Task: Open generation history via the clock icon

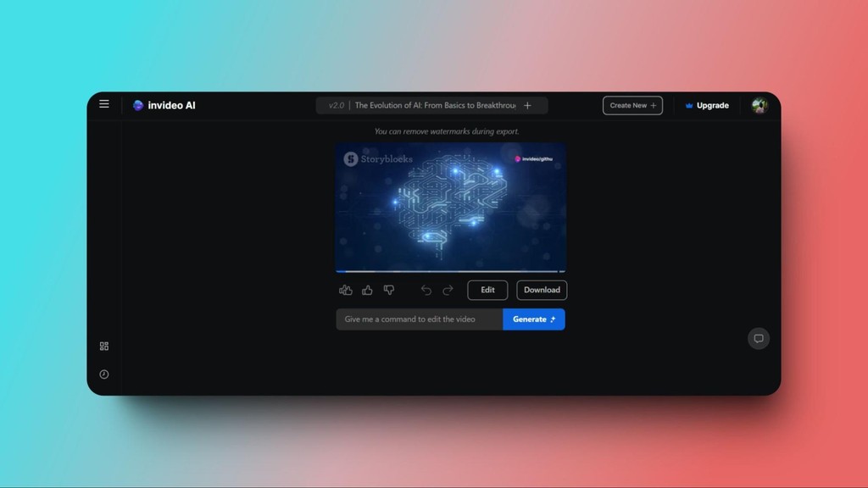Action: [x=103, y=374]
